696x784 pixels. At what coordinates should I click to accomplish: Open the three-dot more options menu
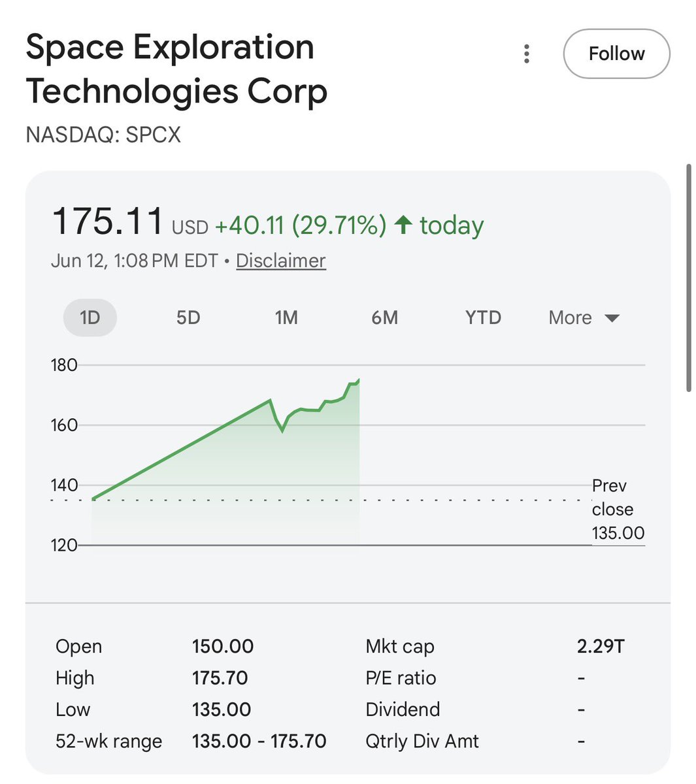[x=527, y=54]
